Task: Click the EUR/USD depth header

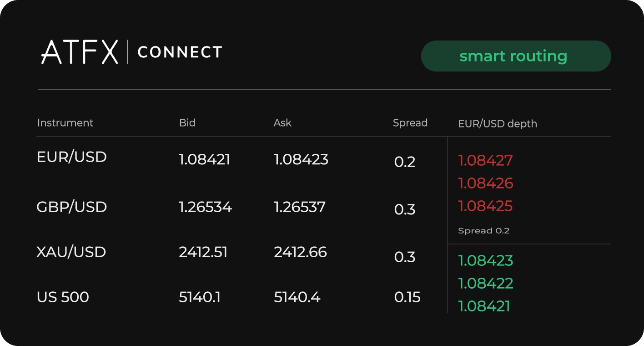Action: click(x=498, y=123)
